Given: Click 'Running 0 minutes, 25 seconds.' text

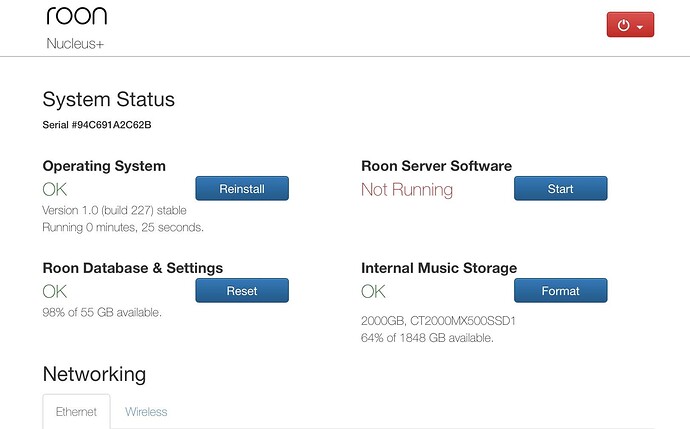Looking at the screenshot, I should (123, 227).
